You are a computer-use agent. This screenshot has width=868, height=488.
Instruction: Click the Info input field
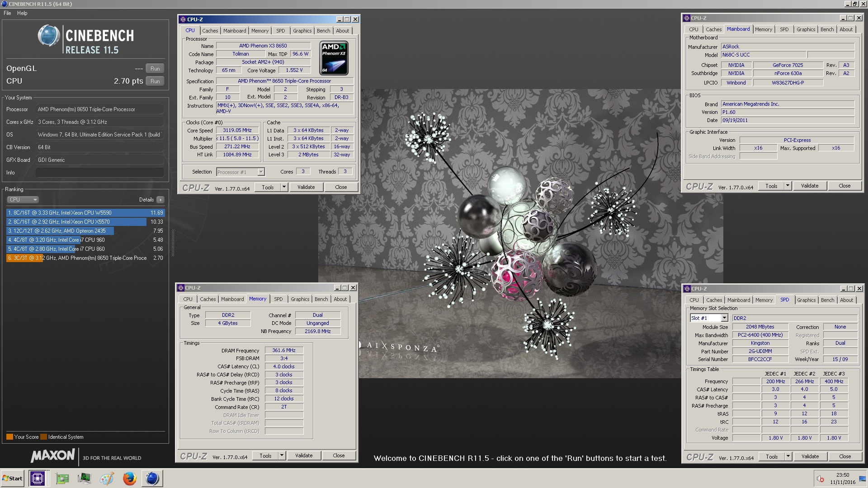tap(99, 173)
